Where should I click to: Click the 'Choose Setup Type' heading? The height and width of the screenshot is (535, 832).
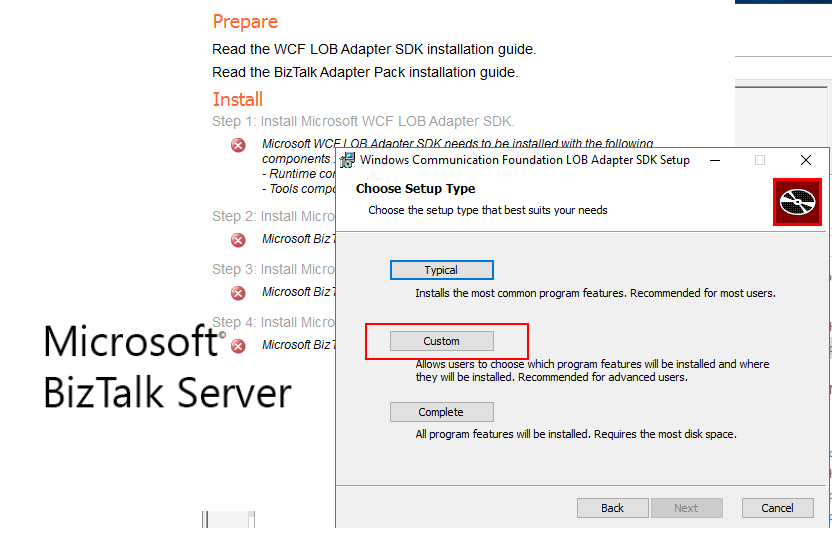pos(415,188)
